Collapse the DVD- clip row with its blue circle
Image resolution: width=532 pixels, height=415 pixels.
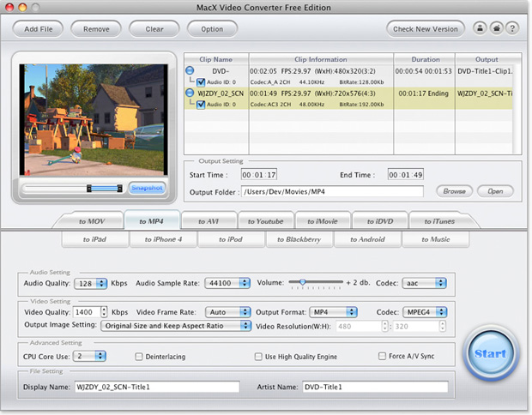pos(190,70)
